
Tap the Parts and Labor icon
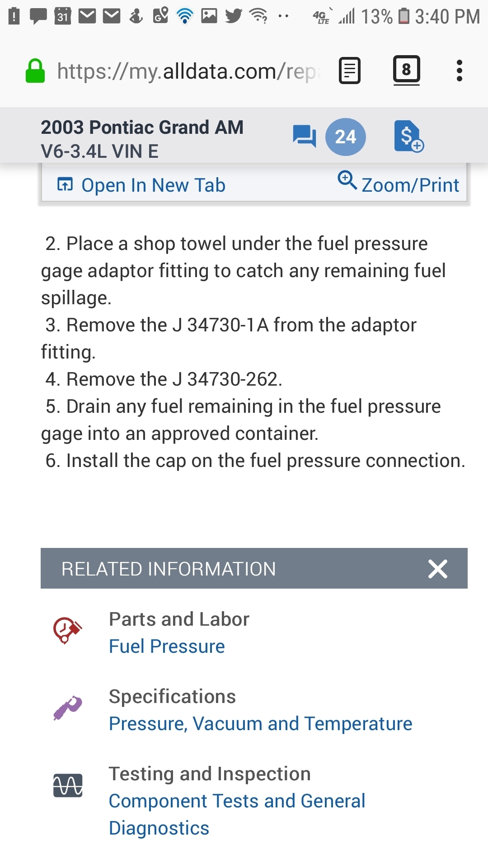pyautogui.click(x=67, y=630)
